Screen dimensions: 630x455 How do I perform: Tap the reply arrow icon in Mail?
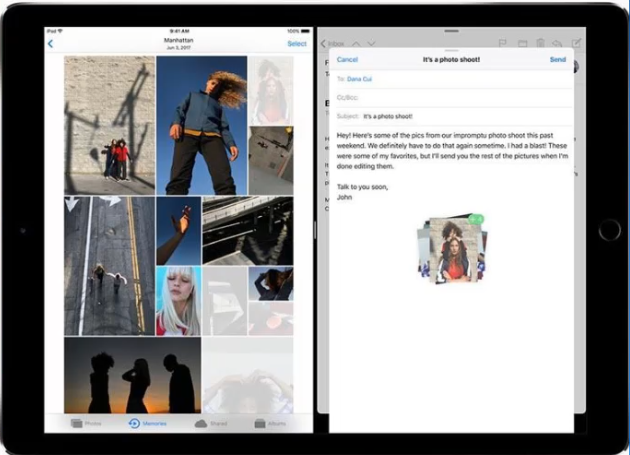[x=558, y=44]
